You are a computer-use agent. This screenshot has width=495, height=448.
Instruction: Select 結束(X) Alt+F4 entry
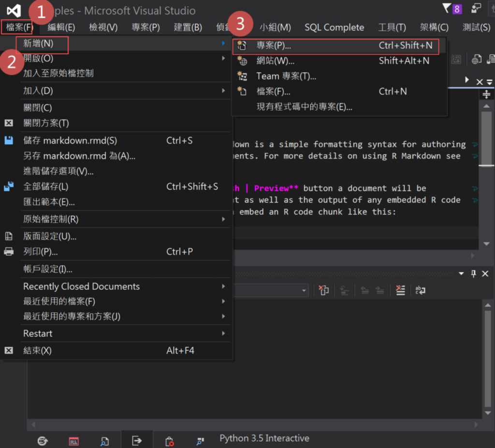click(116, 350)
